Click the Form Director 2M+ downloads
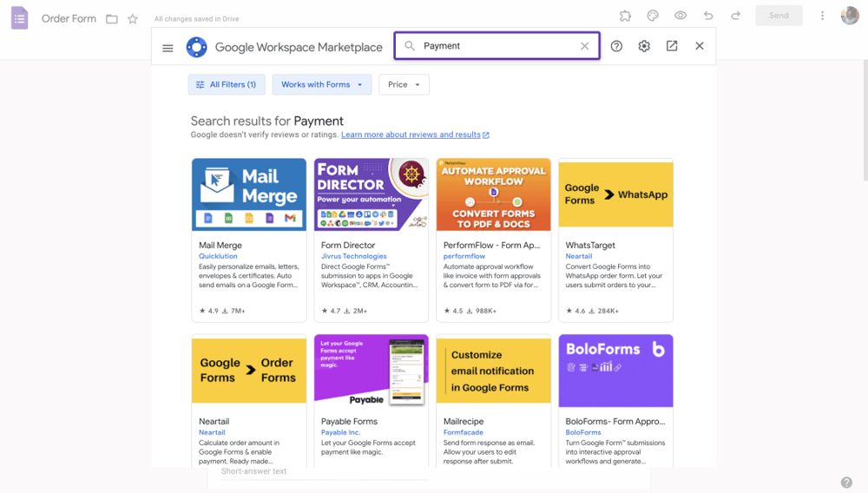The height and width of the screenshot is (493, 868). pos(356,311)
